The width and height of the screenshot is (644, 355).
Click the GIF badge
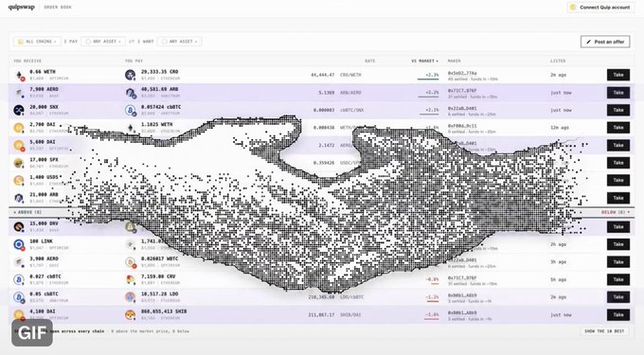pyautogui.click(x=32, y=333)
